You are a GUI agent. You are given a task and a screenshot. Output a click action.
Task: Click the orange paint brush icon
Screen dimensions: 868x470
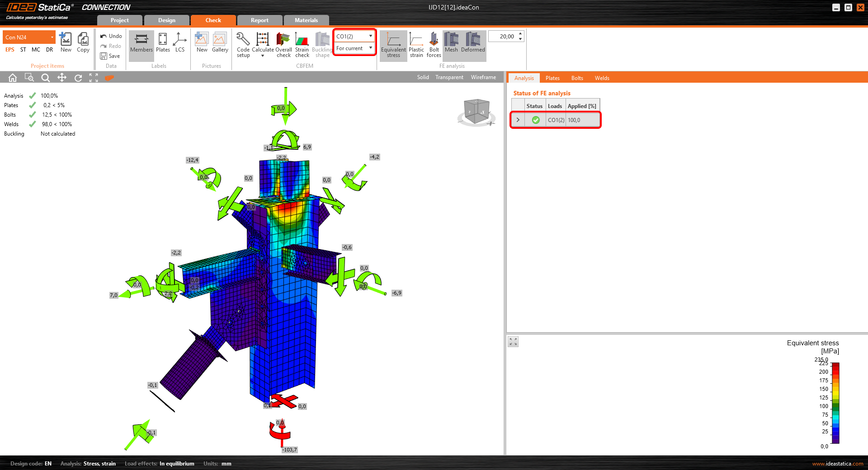109,78
